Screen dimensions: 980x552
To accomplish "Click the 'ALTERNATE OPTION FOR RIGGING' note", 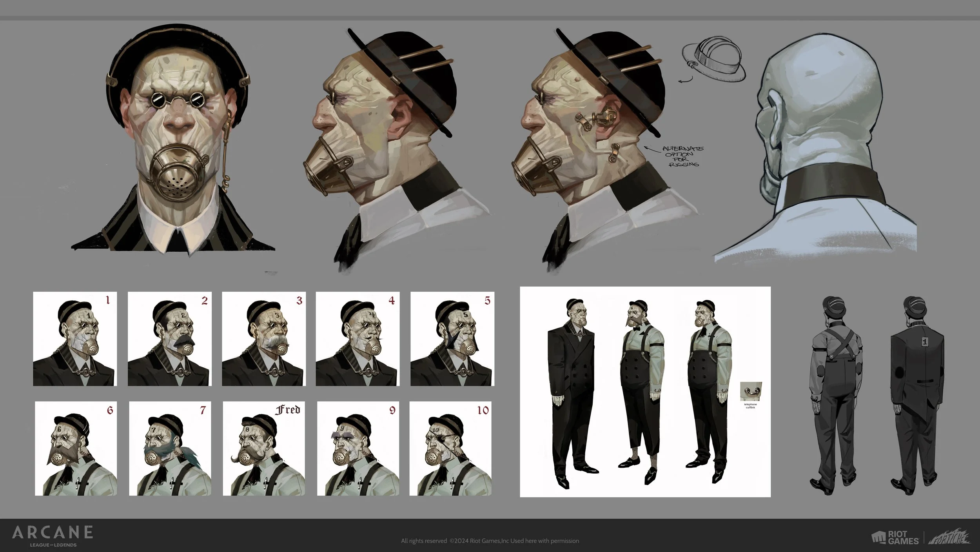I will [682, 156].
